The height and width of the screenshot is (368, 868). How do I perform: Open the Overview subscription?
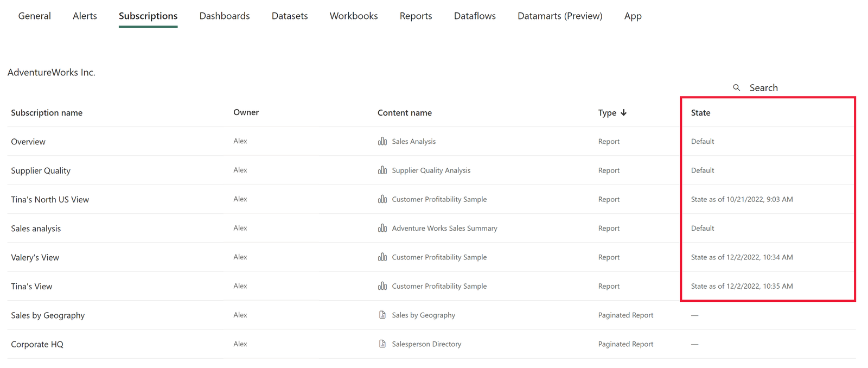pos(28,142)
